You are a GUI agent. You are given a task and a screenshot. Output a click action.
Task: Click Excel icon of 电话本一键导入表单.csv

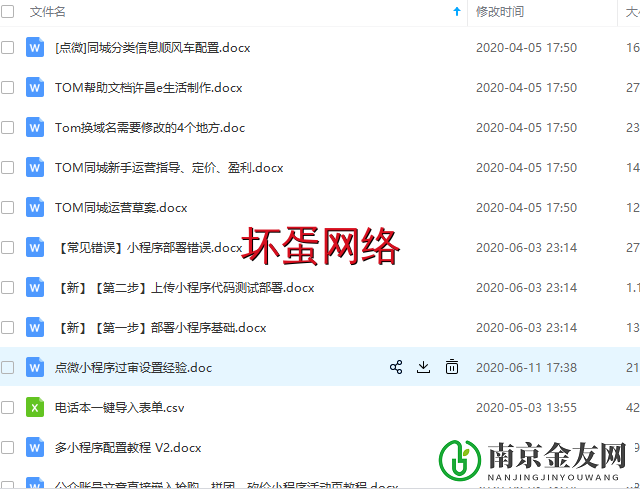[x=35, y=407]
